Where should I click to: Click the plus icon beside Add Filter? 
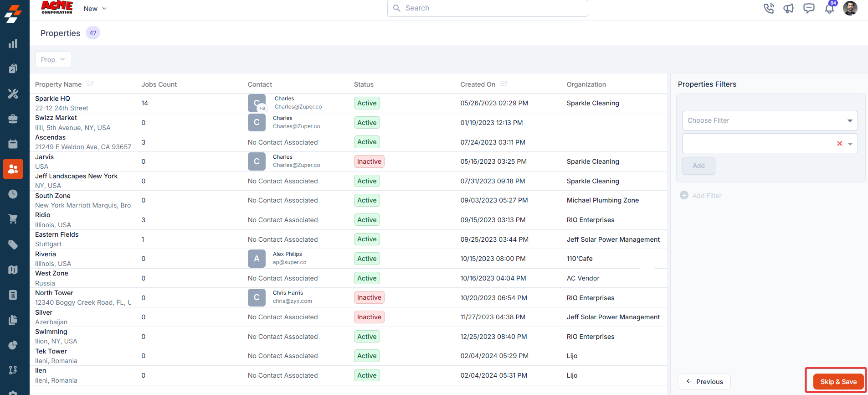pyautogui.click(x=684, y=195)
